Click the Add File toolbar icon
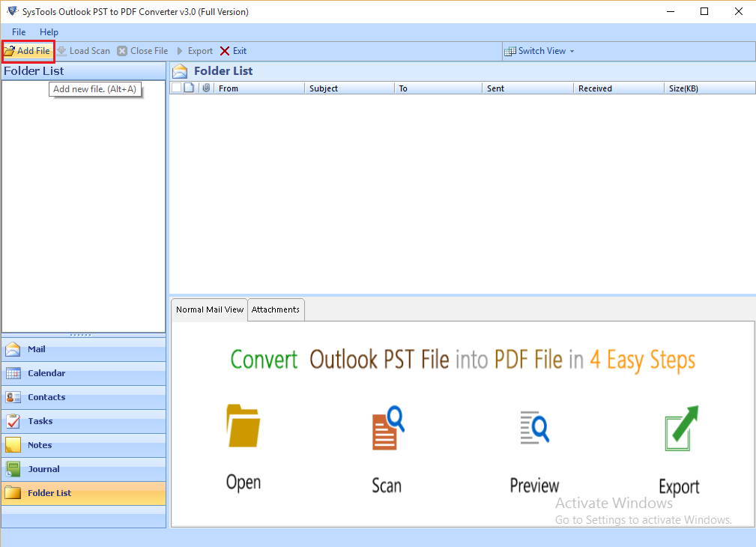The image size is (756, 547). [28, 51]
